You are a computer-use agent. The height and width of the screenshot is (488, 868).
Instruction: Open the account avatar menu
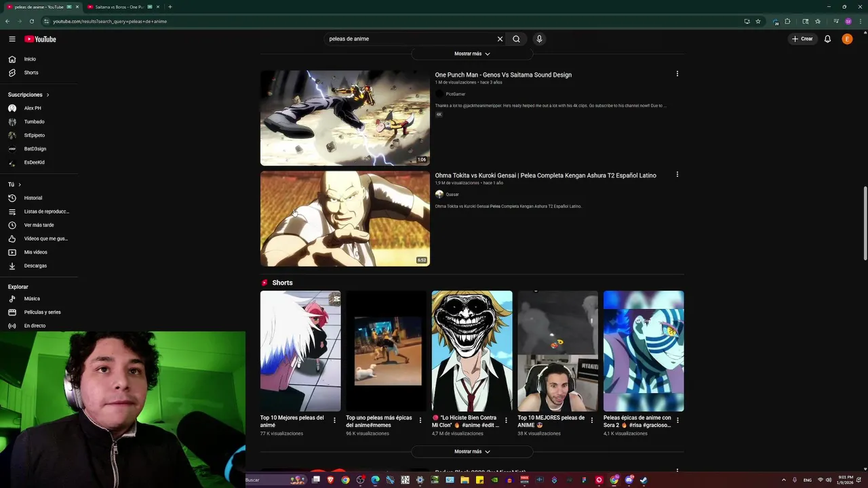pos(847,39)
